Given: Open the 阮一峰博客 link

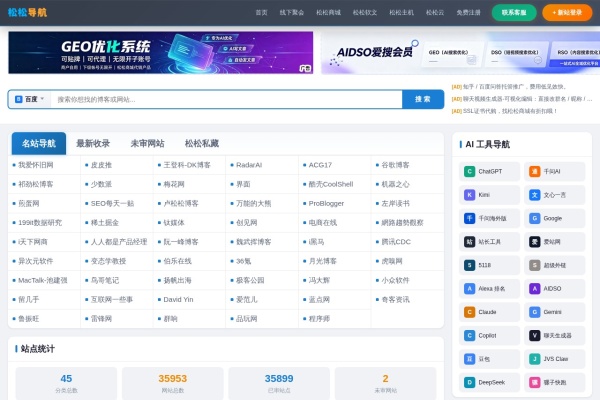Looking at the screenshot, I should [181, 242].
